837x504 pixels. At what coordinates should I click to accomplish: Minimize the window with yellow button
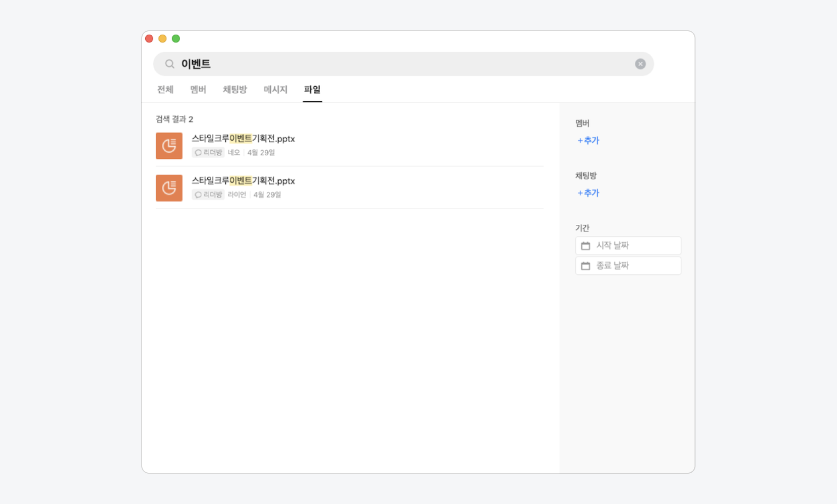click(x=162, y=39)
